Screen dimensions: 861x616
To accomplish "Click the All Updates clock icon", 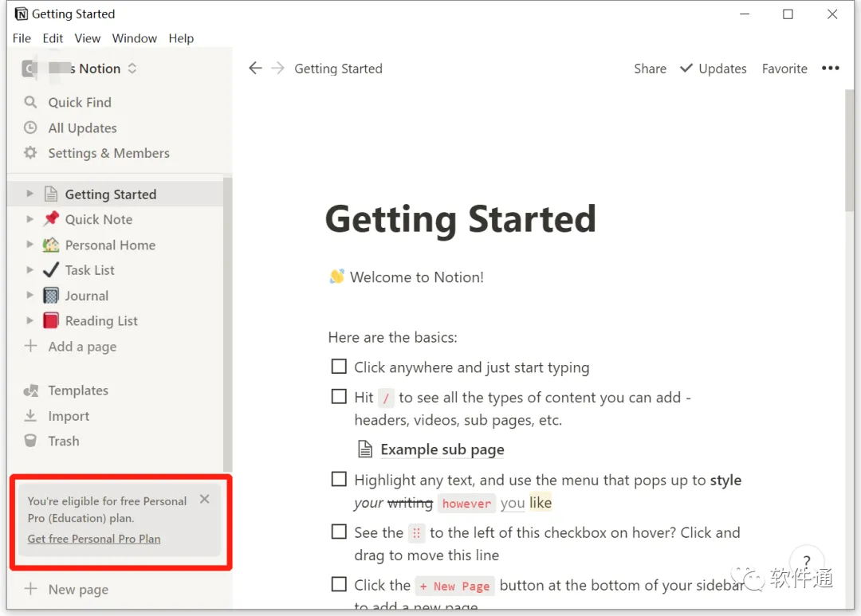I will 31,128.
